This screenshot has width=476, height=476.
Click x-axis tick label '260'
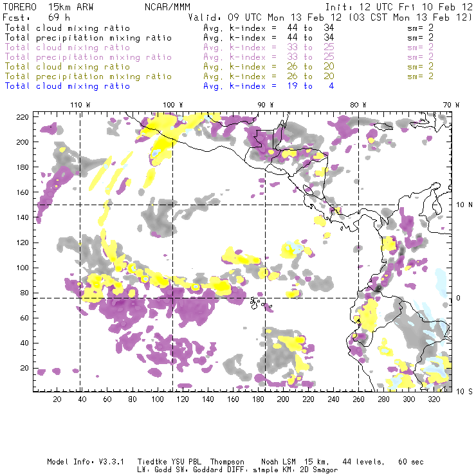(358, 399)
